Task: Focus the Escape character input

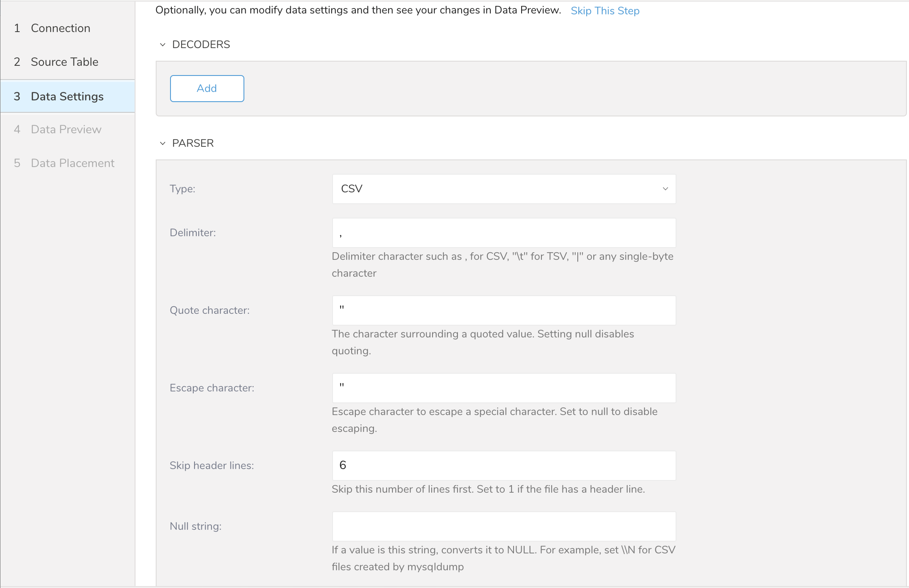Action: 504,388
